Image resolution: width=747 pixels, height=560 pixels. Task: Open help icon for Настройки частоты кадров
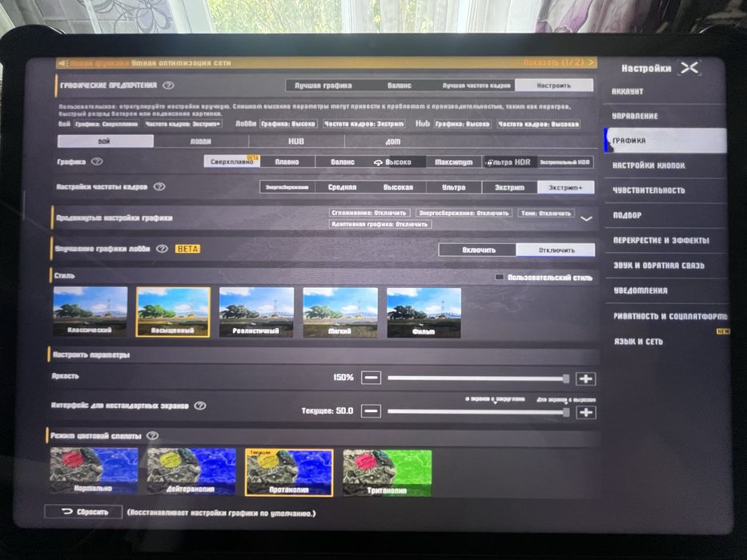tap(159, 186)
